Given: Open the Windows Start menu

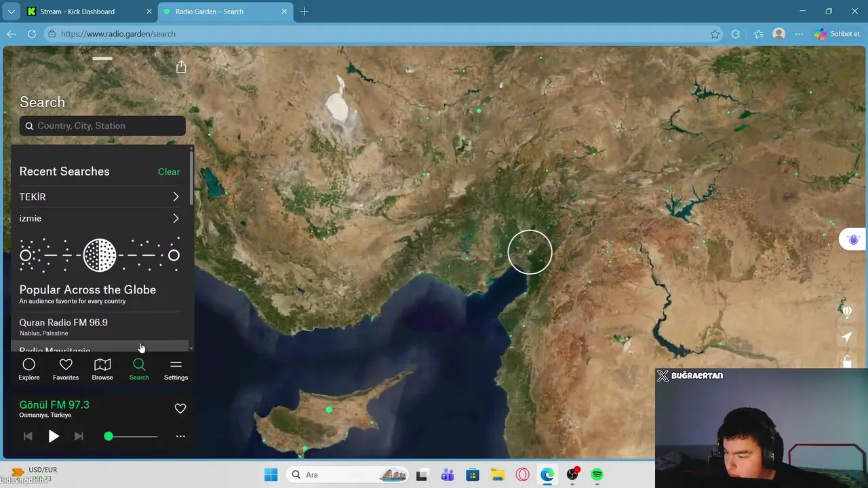Looking at the screenshot, I should tap(271, 474).
